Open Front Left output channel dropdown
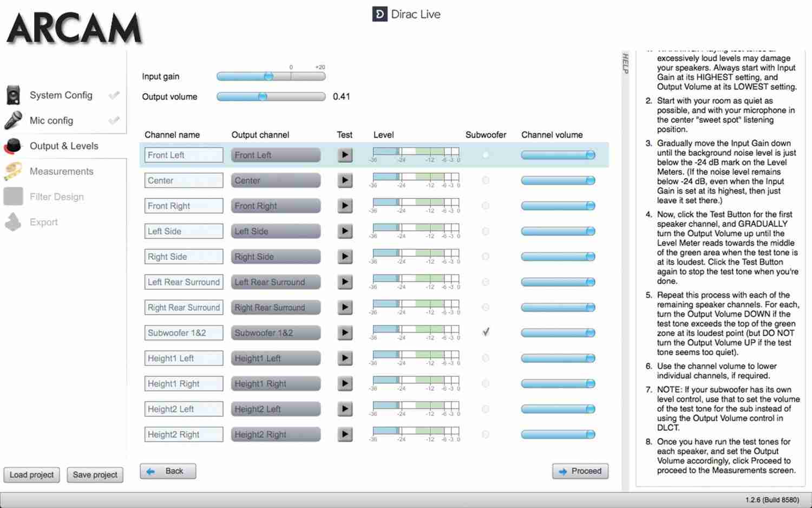Image resolution: width=812 pixels, height=508 pixels. click(x=276, y=155)
